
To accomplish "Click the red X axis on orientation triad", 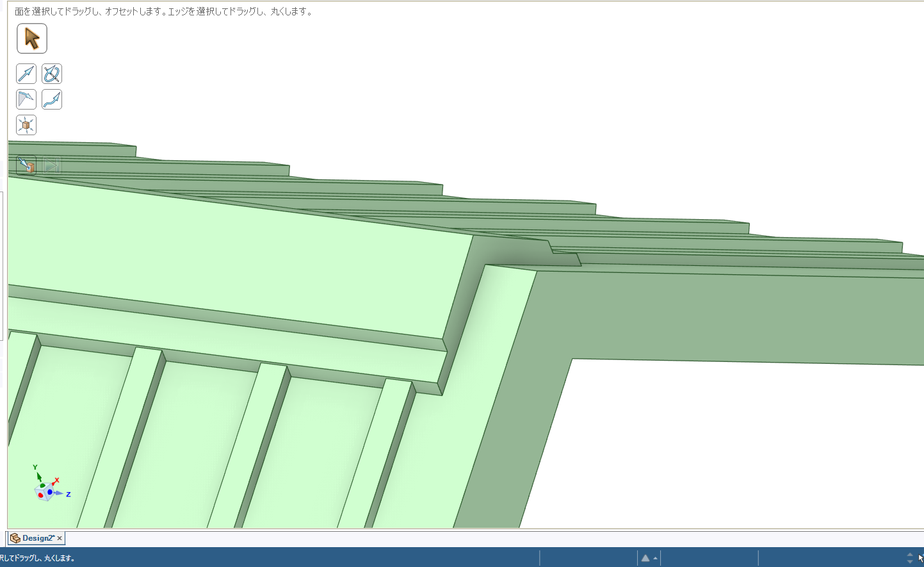I will 56,481.
